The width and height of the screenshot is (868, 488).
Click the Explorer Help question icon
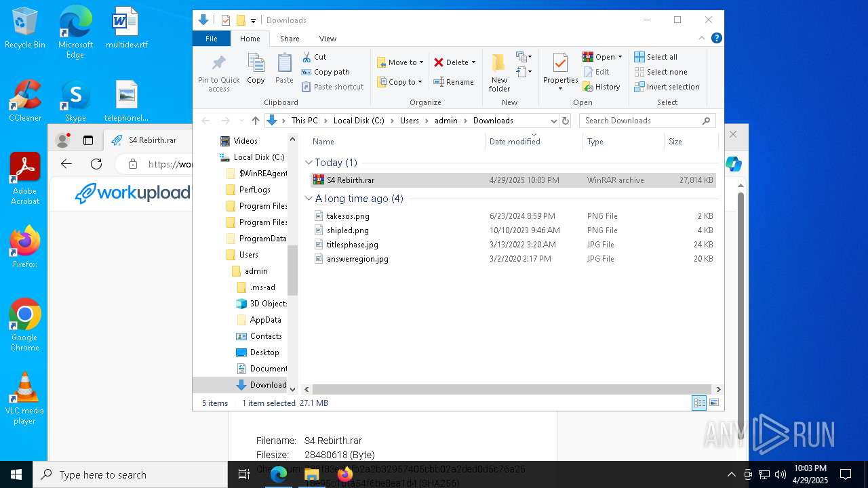click(717, 39)
